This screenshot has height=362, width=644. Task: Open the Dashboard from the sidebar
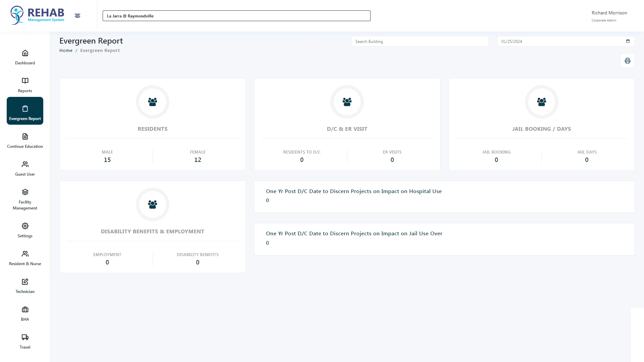pyautogui.click(x=25, y=57)
